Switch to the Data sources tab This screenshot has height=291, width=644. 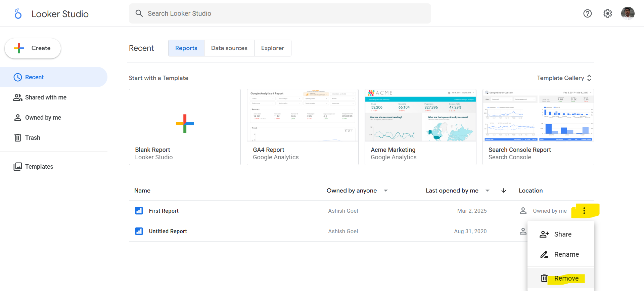tap(229, 48)
